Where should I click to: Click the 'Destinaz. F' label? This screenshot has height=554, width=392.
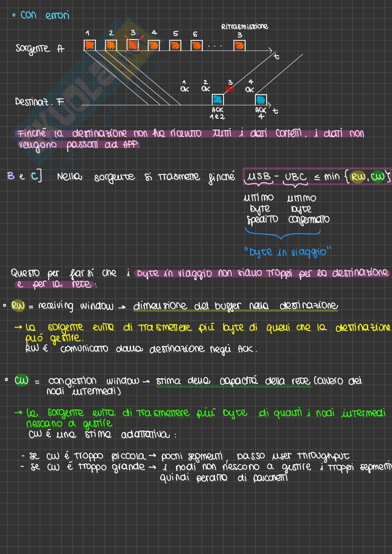pos(39,102)
